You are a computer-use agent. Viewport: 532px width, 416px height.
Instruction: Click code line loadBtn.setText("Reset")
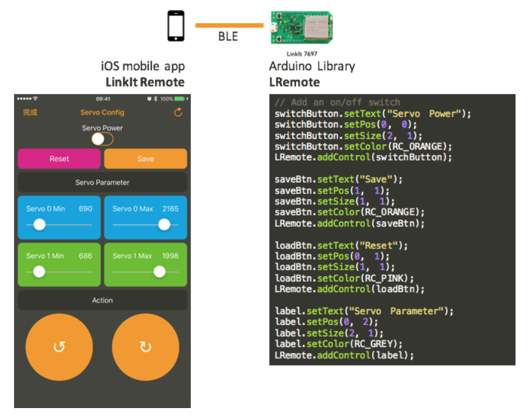[x=341, y=245]
